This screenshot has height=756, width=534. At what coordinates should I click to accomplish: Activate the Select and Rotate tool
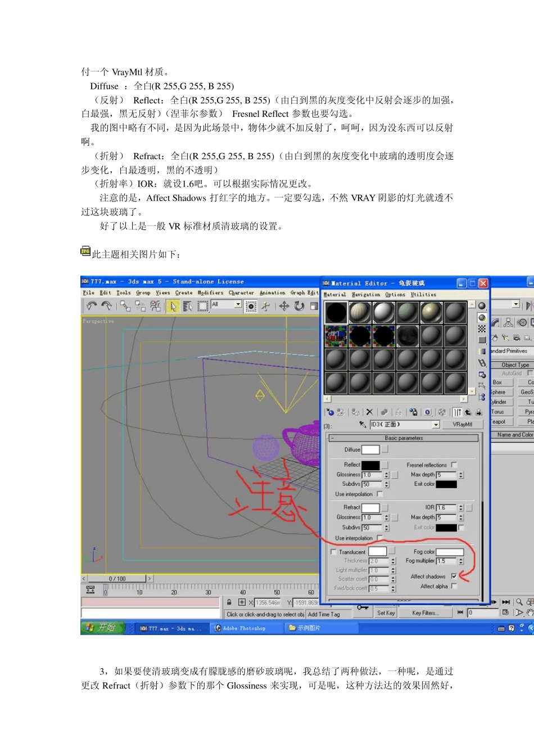[299, 306]
